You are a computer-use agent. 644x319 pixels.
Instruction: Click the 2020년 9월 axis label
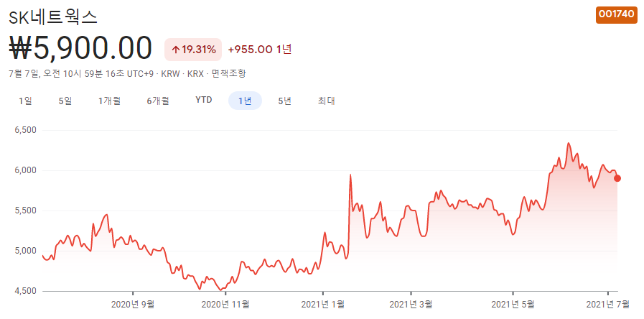[133, 304]
